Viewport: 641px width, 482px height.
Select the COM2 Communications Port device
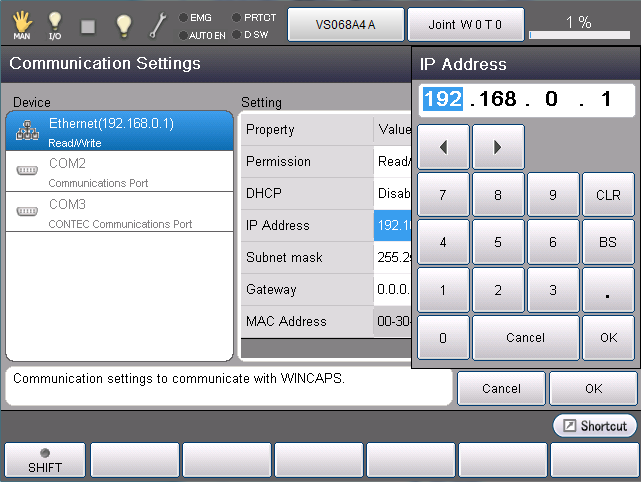(x=119, y=171)
